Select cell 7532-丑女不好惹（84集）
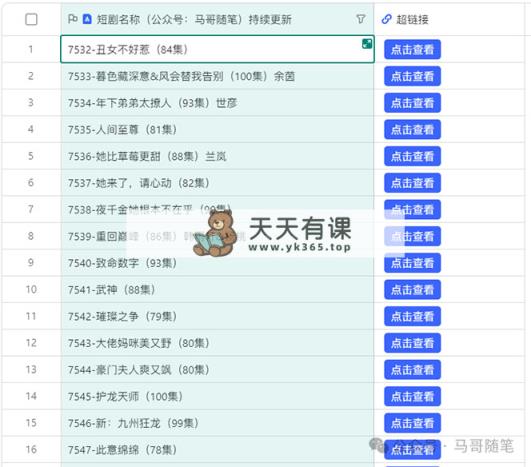Image resolution: width=531 pixels, height=467 pixels. [x=217, y=49]
